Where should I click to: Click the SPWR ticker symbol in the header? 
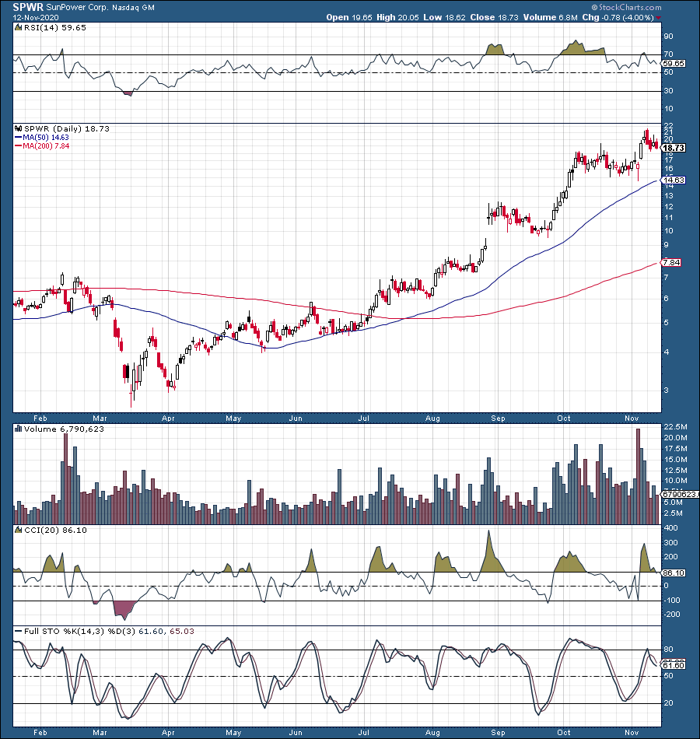coord(28,7)
